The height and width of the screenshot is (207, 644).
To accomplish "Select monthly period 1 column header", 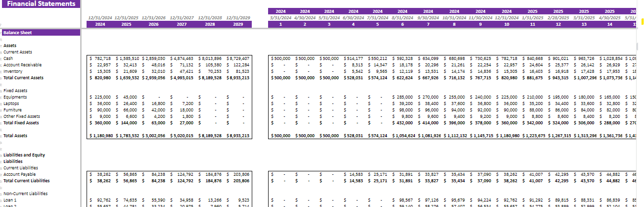I will (280, 24).
